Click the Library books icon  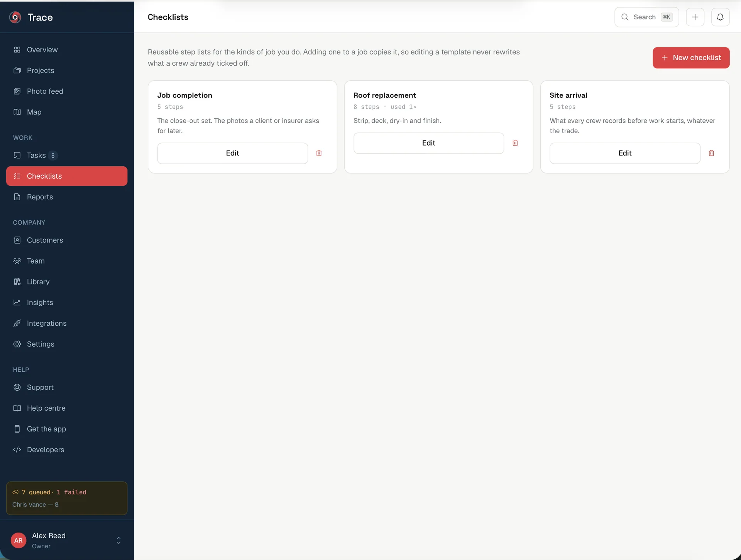click(x=17, y=282)
